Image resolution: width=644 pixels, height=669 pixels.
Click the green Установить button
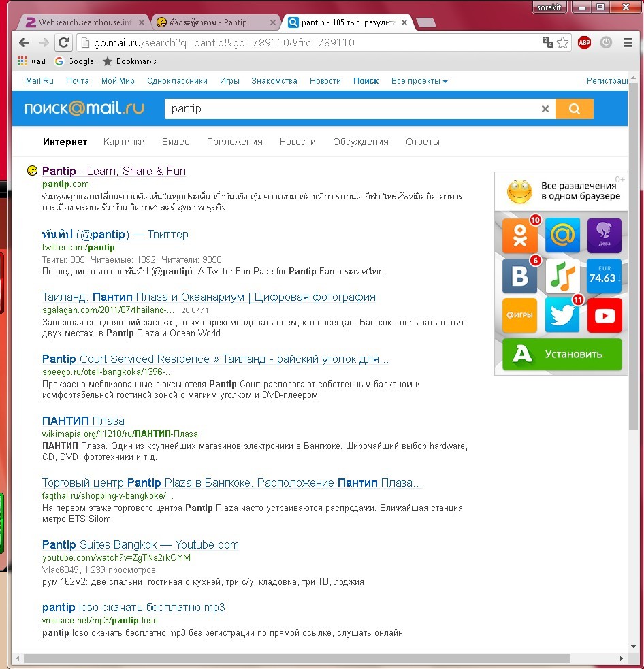(562, 354)
